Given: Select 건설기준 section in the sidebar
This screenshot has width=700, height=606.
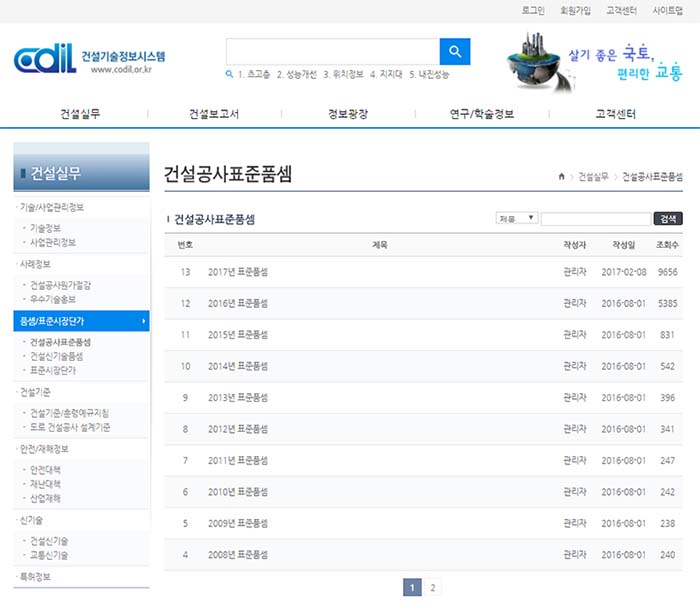Looking at the screenshot, I should pyautogui.click(x=35, y=392).
